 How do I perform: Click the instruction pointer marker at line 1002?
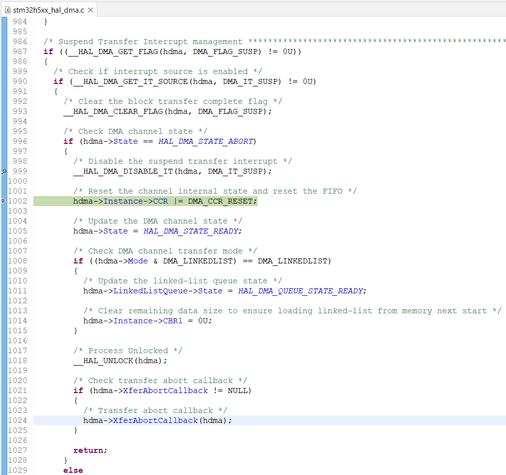tap(4, 201)
